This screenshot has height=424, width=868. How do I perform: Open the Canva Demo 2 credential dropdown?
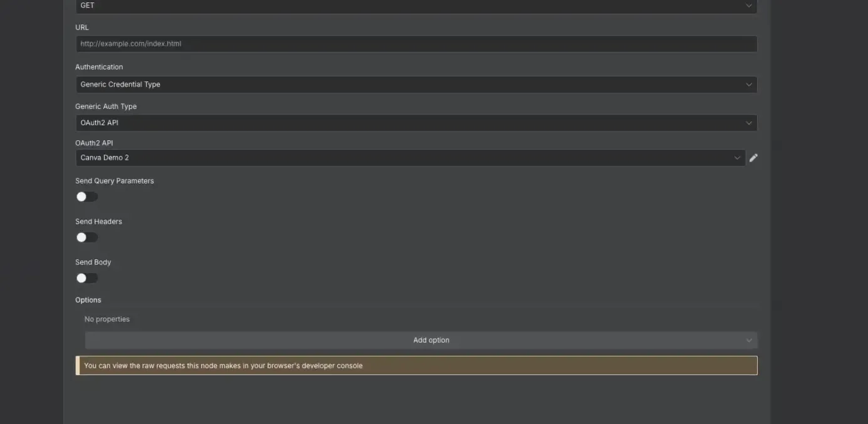[x=410, y=158]
